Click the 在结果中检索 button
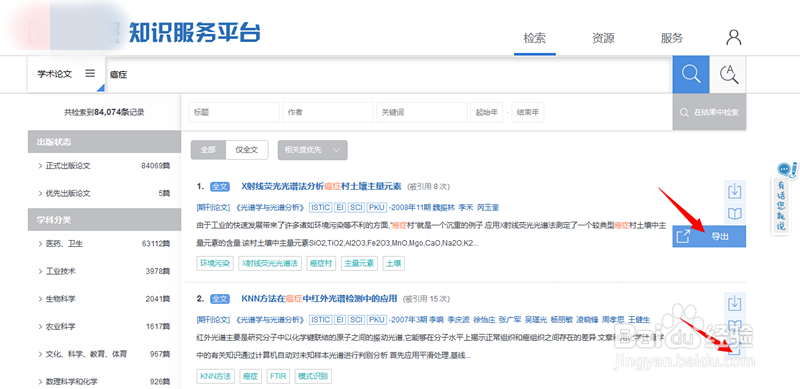 [709, 112]
